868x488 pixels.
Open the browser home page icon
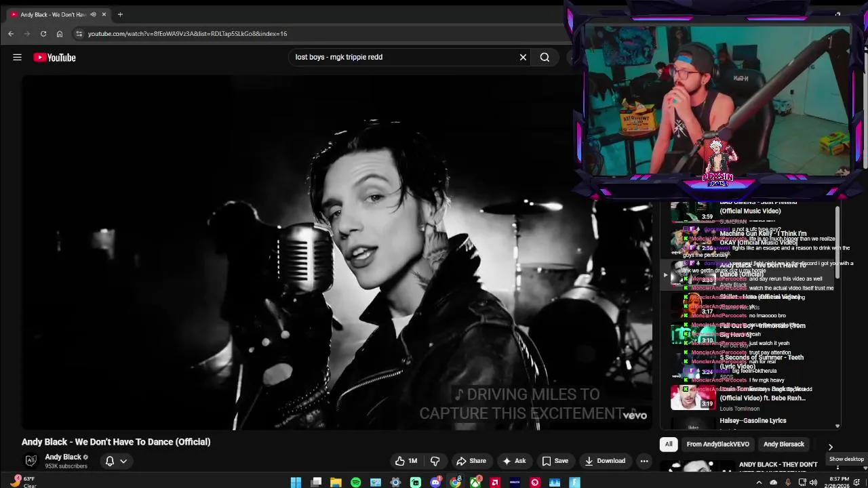60,33
